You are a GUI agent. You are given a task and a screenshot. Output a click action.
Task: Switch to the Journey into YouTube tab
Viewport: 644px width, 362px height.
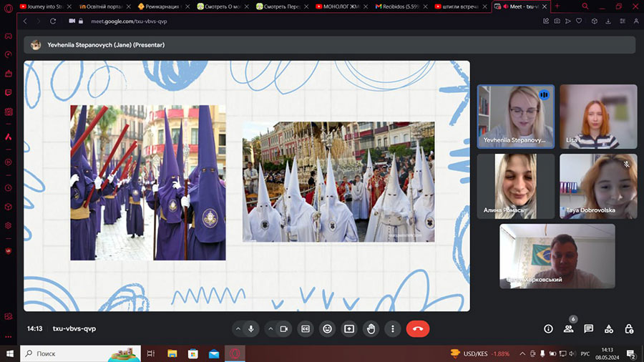(x=45, y=6)
